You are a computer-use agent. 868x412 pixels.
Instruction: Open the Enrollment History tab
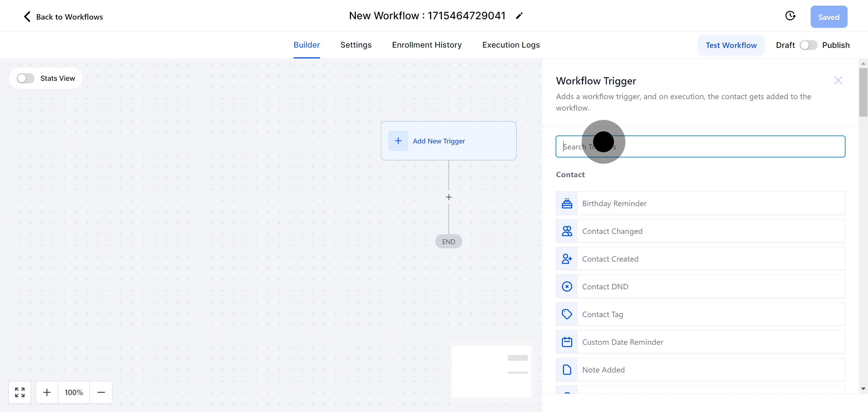point(426,45)
